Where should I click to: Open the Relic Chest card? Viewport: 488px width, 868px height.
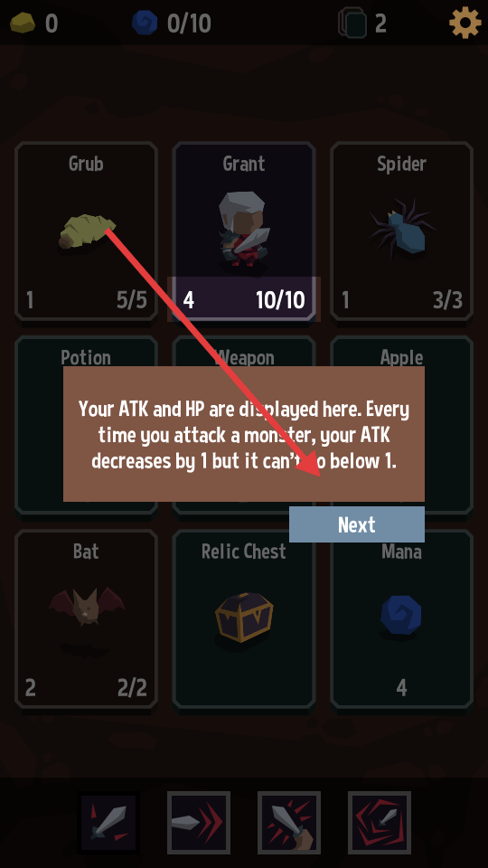[x=244, y=618]
